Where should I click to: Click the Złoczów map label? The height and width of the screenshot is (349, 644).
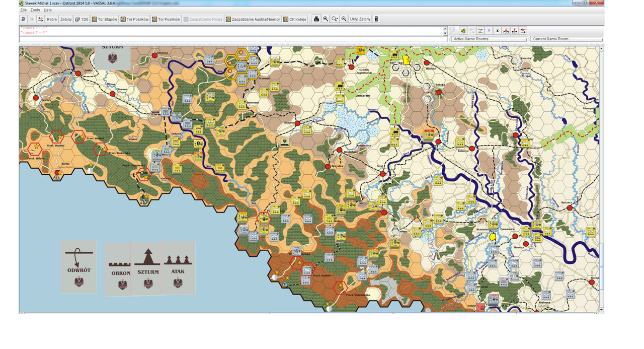[527, 58]
